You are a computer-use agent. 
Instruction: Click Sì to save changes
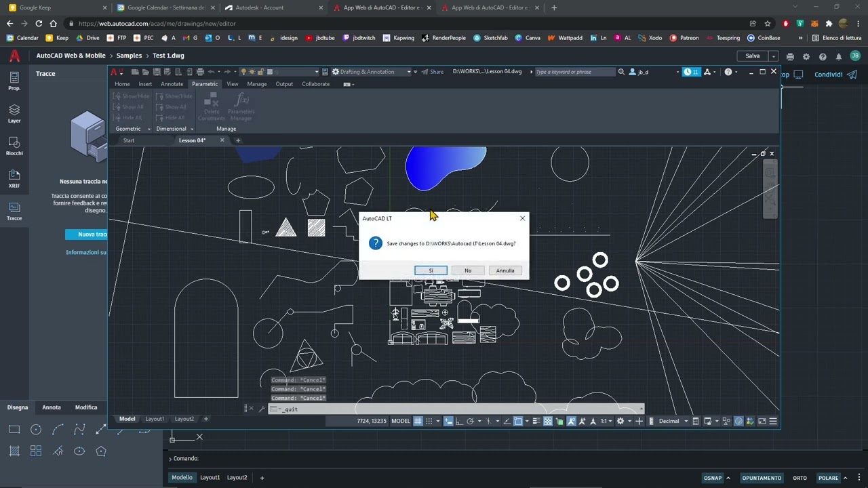pos(431,270)
